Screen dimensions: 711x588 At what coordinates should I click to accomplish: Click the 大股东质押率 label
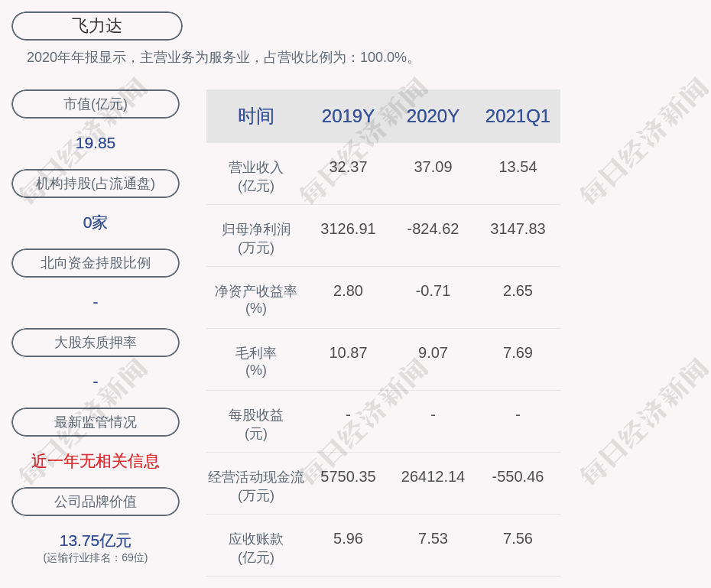tap(96, 343)
